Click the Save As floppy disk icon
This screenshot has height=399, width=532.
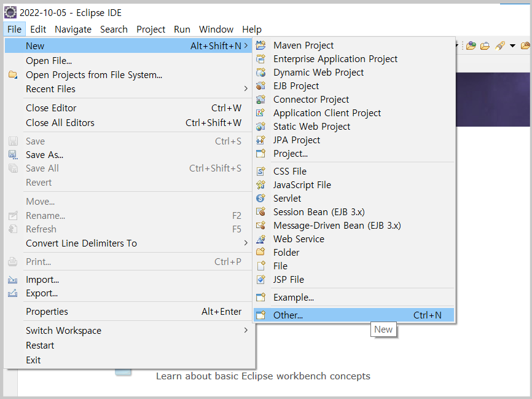[13, 155]
